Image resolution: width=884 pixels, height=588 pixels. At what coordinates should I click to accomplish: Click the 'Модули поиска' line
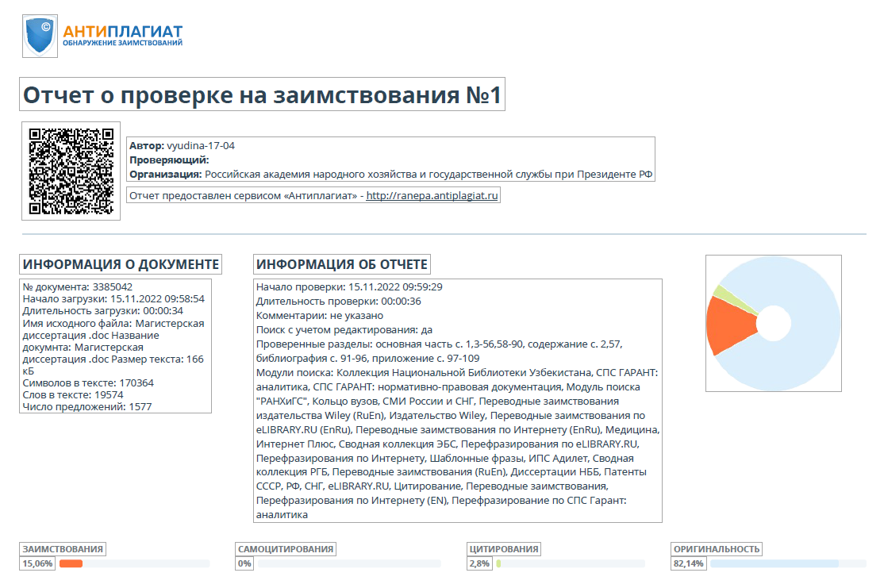coord(458,443)
